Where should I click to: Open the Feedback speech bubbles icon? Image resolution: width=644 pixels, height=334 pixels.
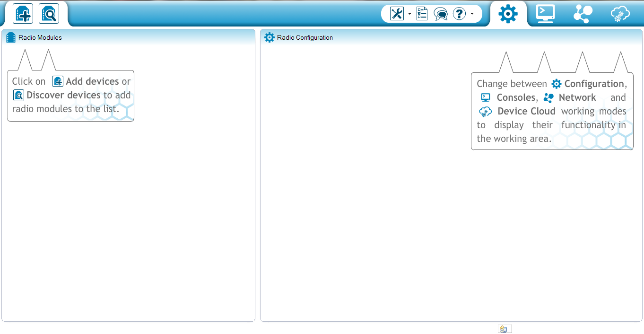pyautogui.click(x=441, y=14)
